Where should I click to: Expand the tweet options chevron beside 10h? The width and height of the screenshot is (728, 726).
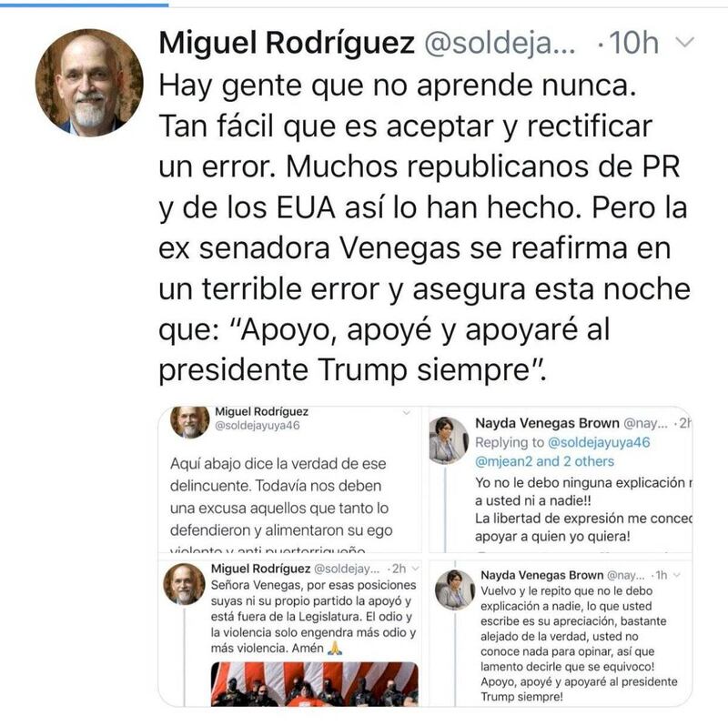coord(684,42)
